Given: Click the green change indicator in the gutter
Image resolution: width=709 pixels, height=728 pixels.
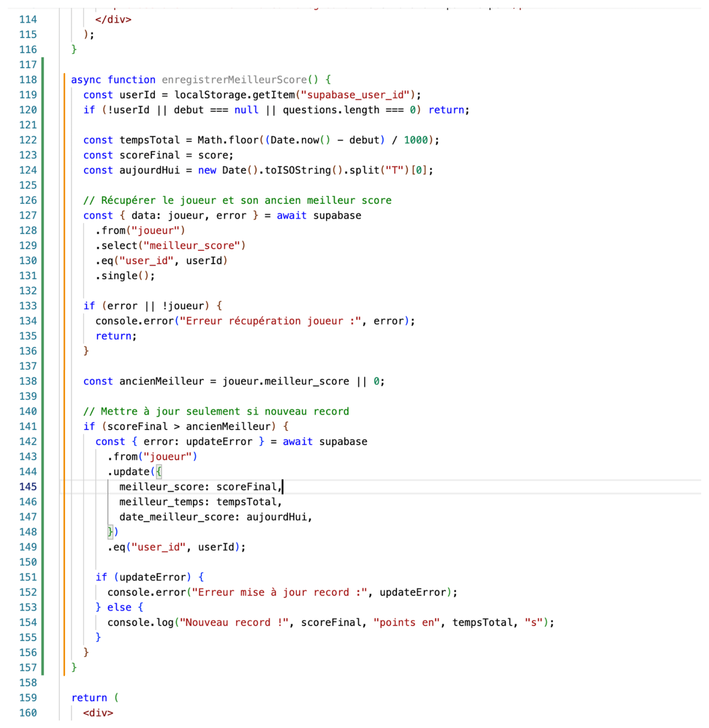Looking at the screenshot, I should click(42, 352).
